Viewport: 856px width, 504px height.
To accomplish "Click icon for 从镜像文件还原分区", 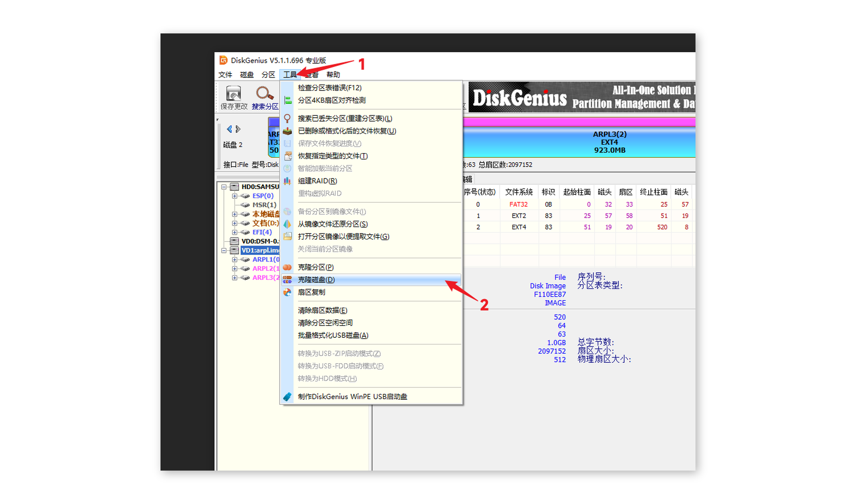I will (288, 224).
